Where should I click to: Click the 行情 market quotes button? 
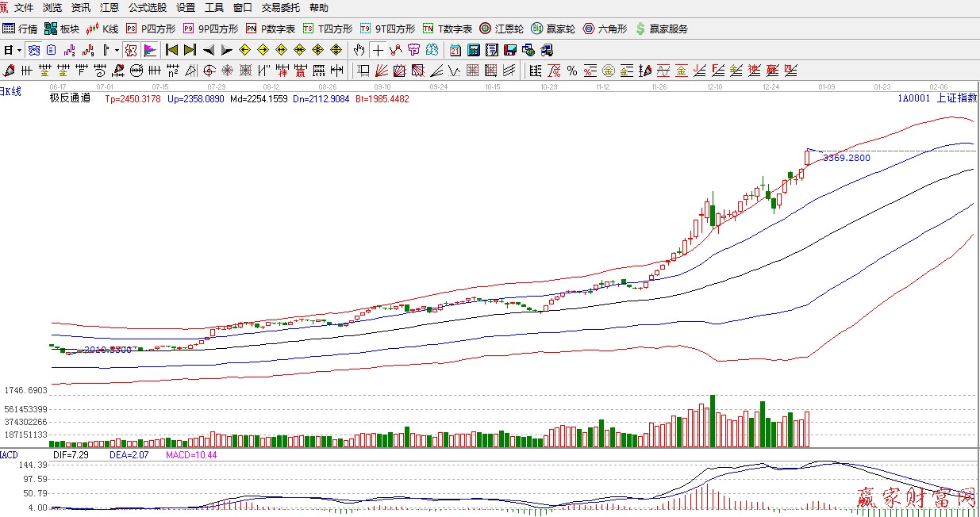[20, 29]
